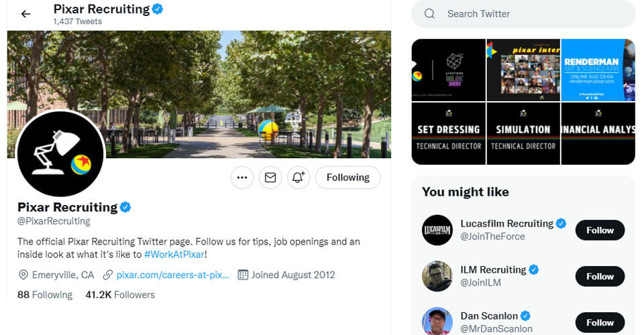644x335 pixels.
Task: Open Lucasfilm Recruiting avatar icon
Action: (437, 230)
